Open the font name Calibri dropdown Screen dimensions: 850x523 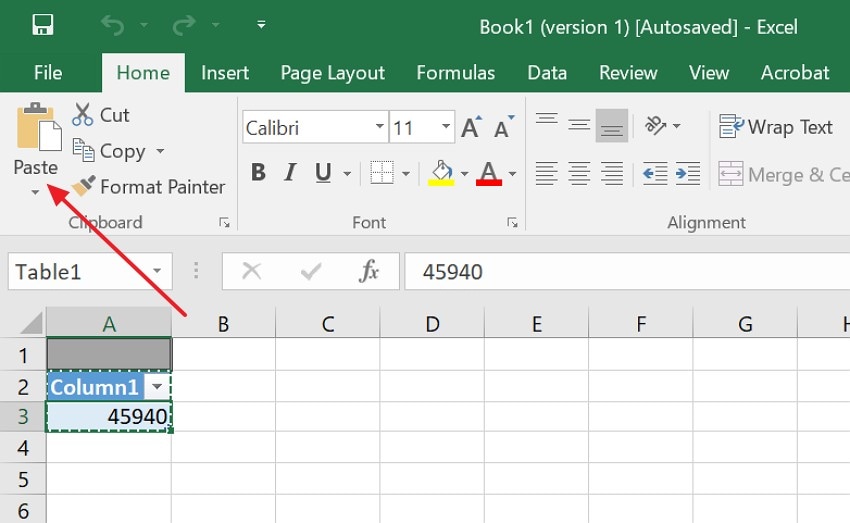pos(380,128)
